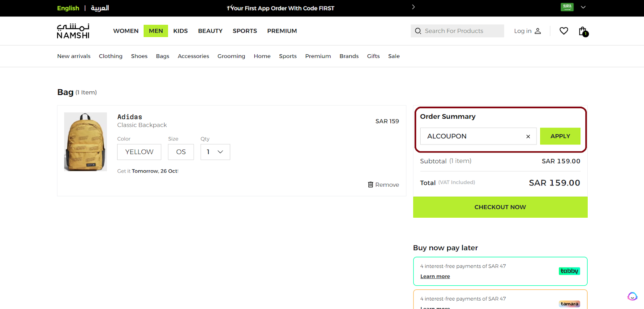Open the Grooming menu
Viewport: 644px width, 309px height.
tap(231, 56)
